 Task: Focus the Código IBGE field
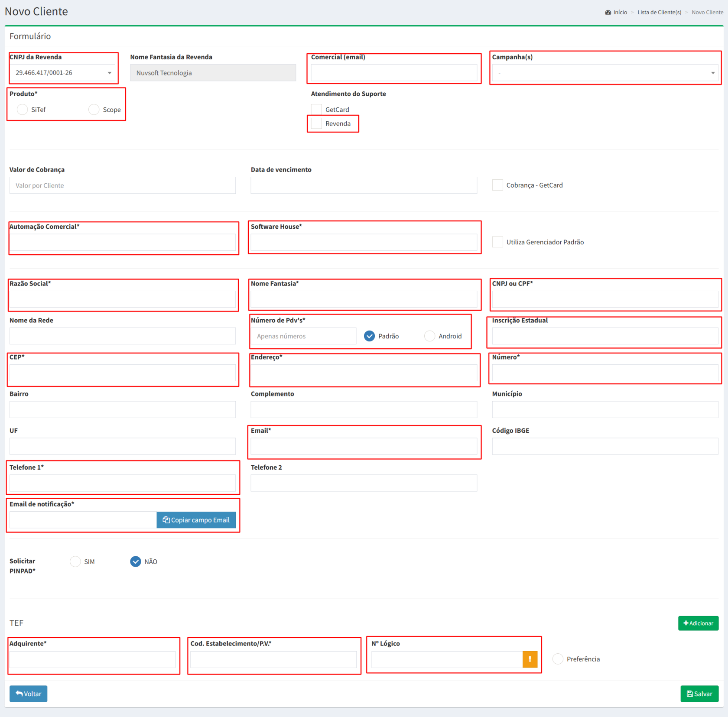[x=605, y=446]
